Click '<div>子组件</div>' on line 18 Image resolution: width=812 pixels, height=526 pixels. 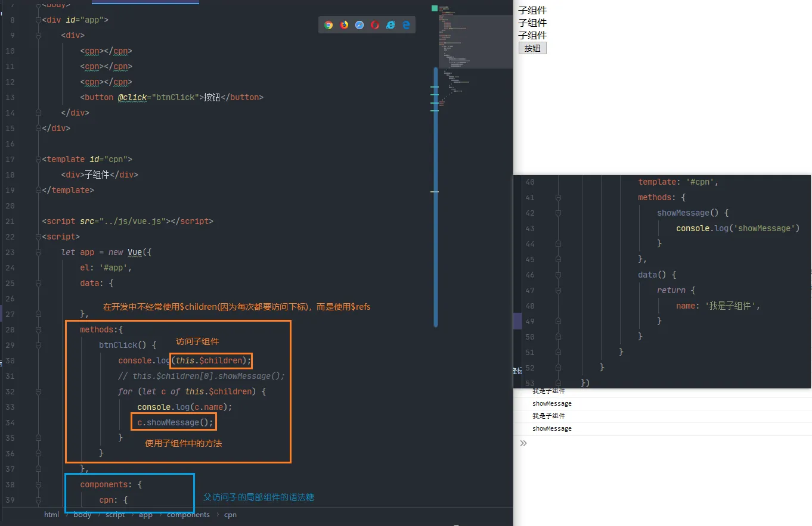(x=100, y=175)
